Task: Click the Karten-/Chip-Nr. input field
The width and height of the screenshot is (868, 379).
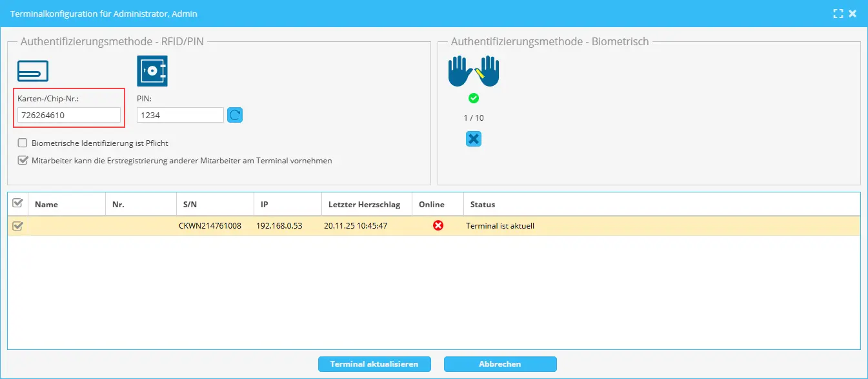Action: (69, 115)
